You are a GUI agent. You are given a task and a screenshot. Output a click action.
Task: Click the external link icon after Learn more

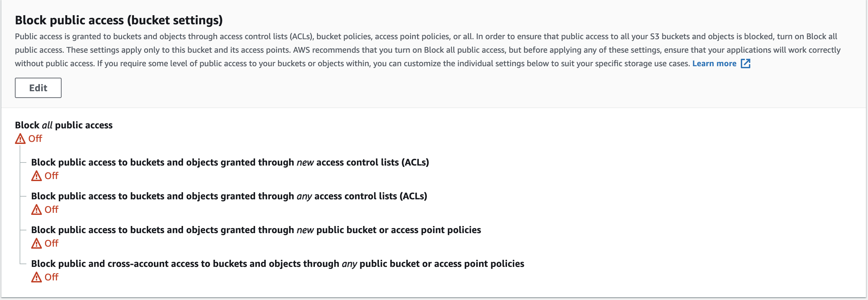(746, 64)
